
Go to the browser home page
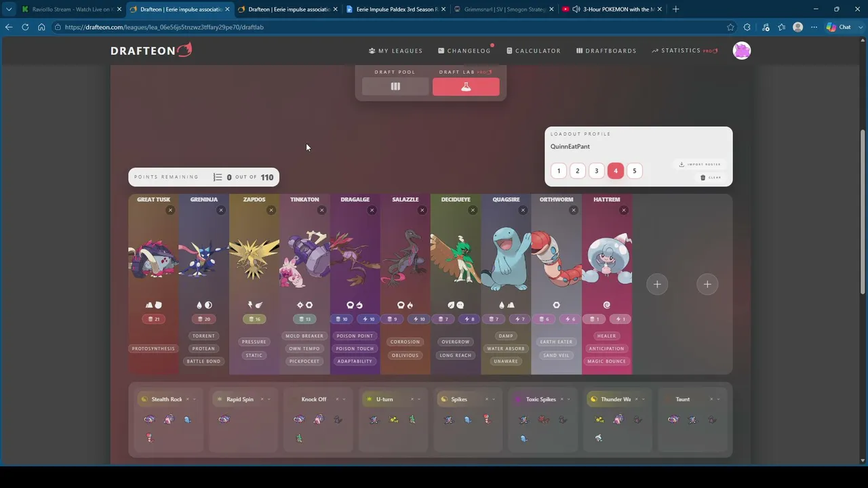41,27
